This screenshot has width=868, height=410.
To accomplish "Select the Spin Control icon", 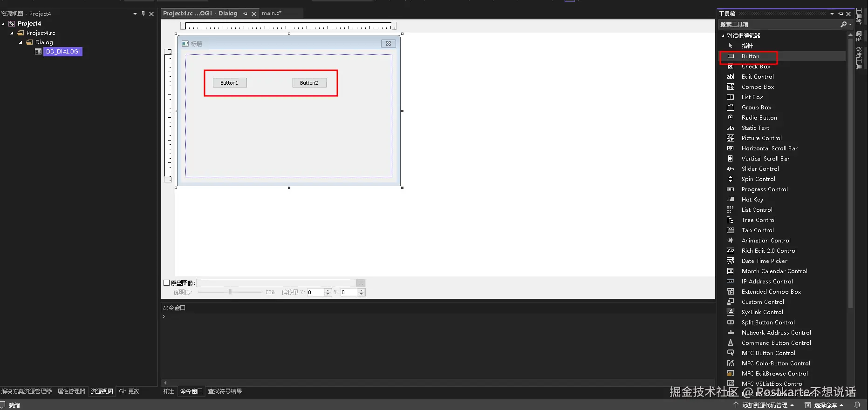I will click(731, 179).
